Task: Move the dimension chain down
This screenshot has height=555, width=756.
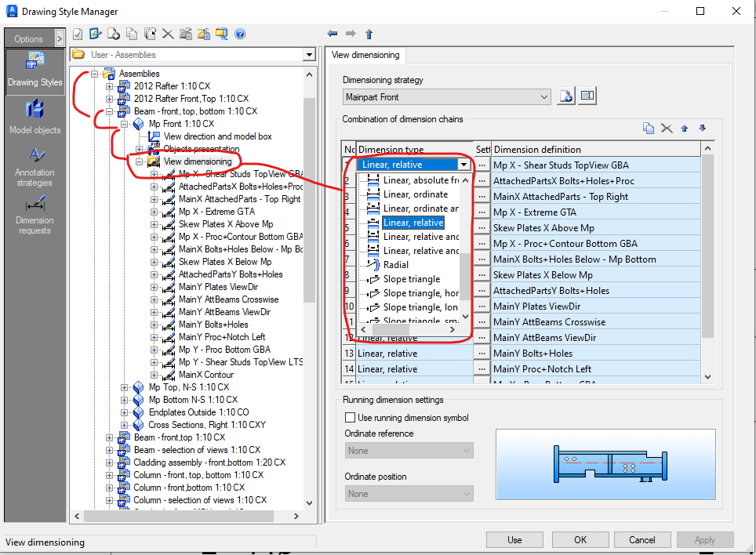Action: [702, 128]
